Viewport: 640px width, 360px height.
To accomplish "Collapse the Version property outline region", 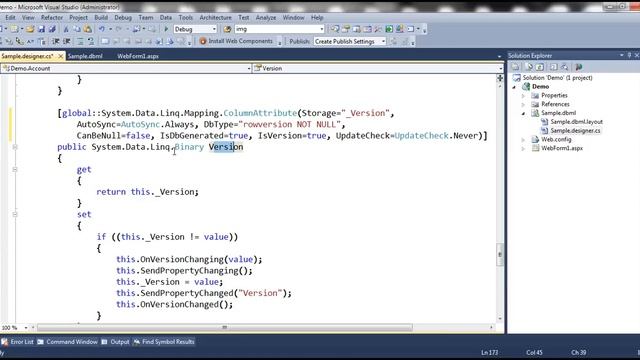I will (15, 147).
